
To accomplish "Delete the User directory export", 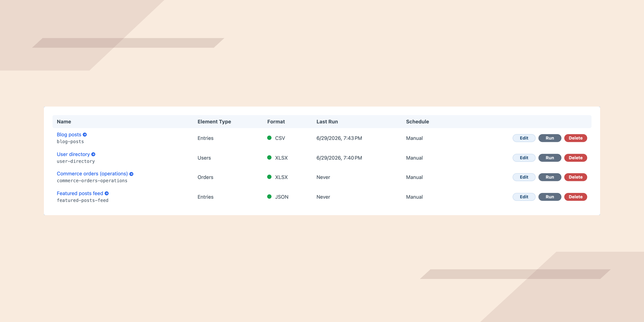I will [x=576, y=158].
